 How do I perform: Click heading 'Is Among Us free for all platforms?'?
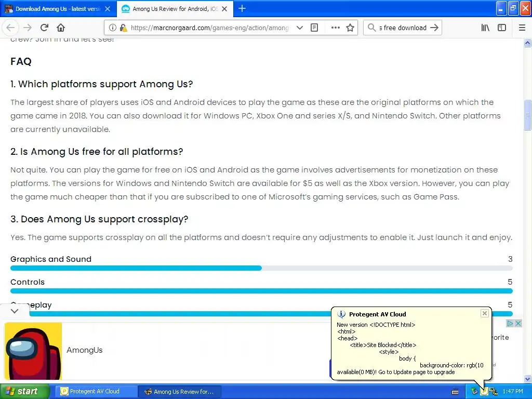tap(96, 152)
